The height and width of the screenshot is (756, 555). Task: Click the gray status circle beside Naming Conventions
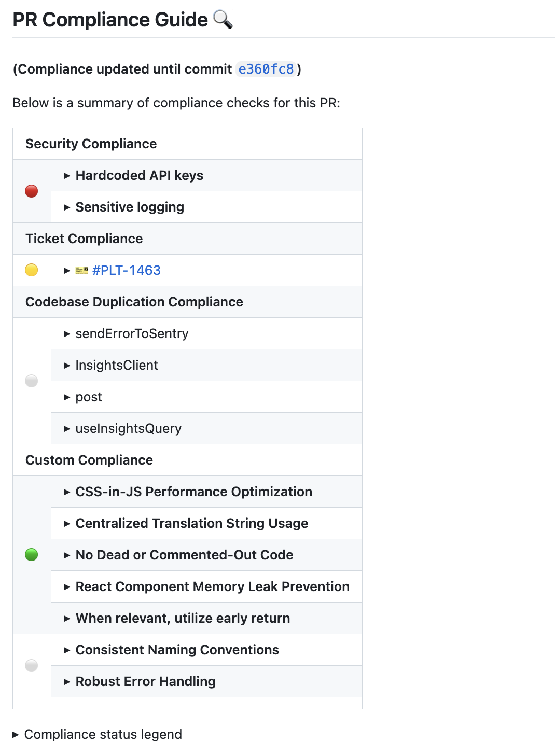pyautogui.click(x=32, y=665)
